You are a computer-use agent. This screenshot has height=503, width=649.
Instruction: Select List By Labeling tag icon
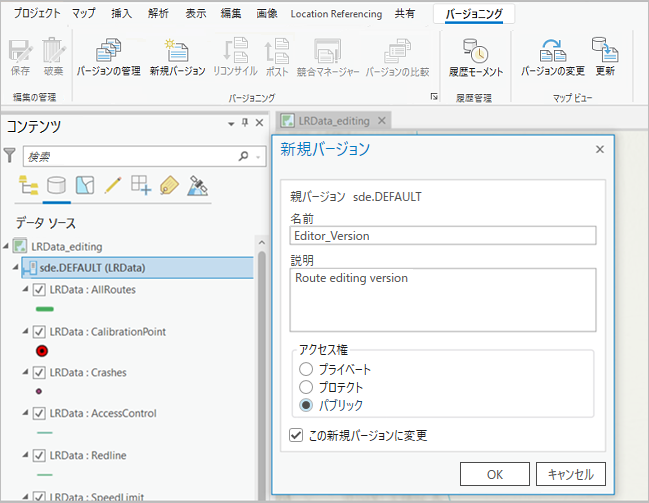click(x=169, y=185)
